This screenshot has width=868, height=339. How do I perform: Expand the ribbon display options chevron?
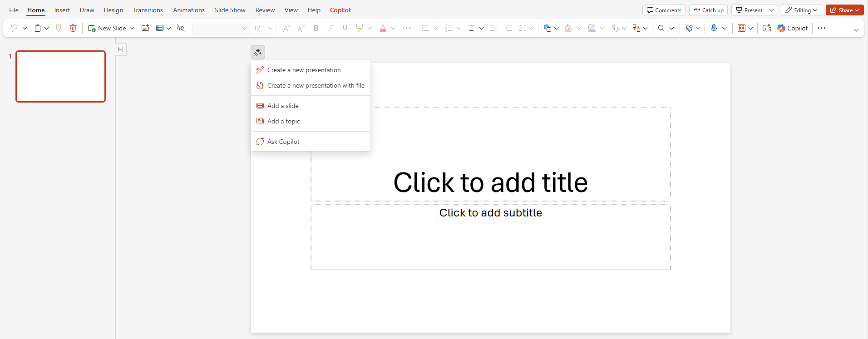click(856, 30)
